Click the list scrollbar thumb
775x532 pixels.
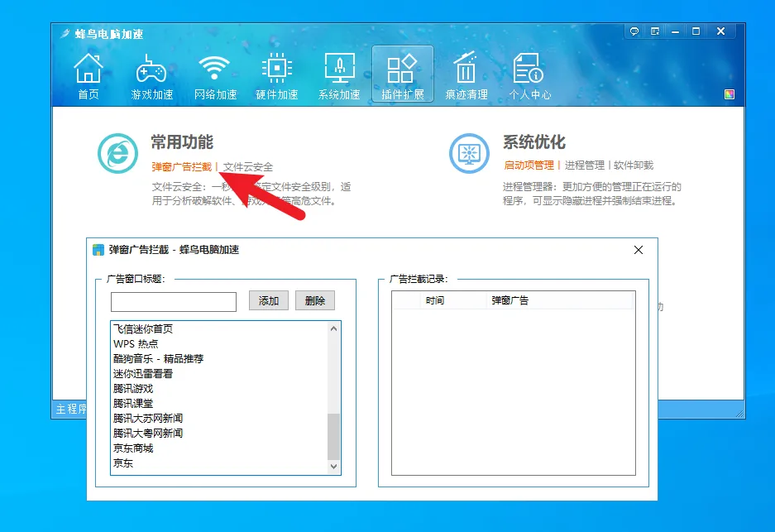click(333, 436)
